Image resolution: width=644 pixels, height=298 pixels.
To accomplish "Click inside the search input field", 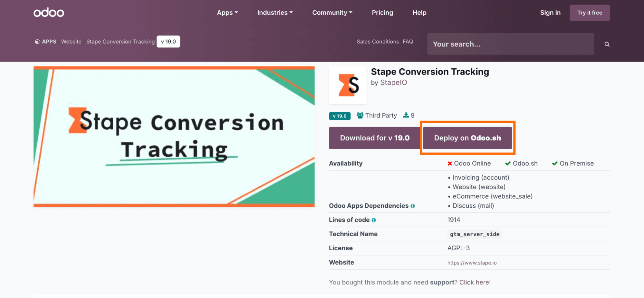I will (x=499, y=44).
